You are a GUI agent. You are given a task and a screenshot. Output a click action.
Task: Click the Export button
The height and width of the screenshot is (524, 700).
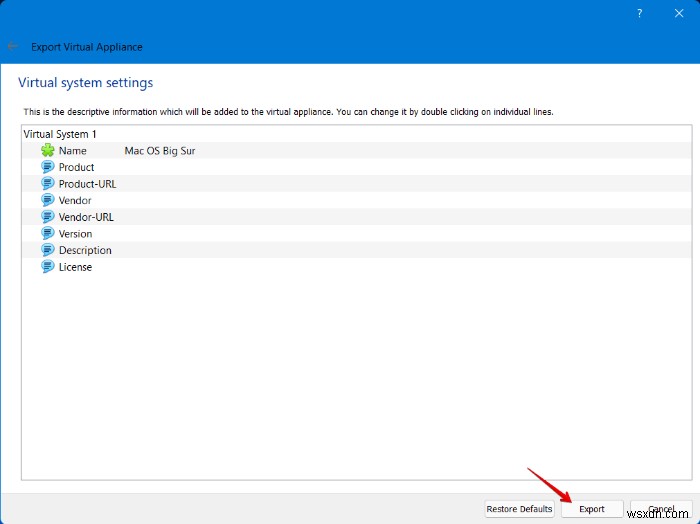592,509
